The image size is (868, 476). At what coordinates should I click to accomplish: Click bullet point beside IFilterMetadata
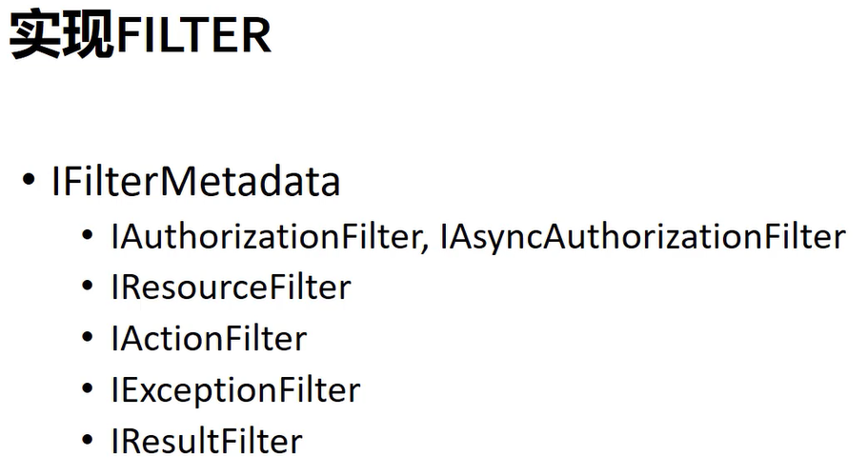(x=29, y=180)
